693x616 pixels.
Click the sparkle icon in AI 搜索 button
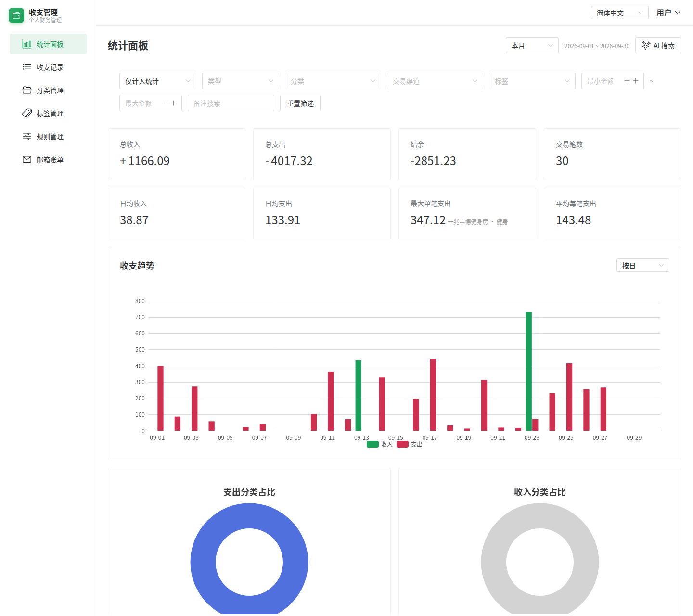click(646, 45)
